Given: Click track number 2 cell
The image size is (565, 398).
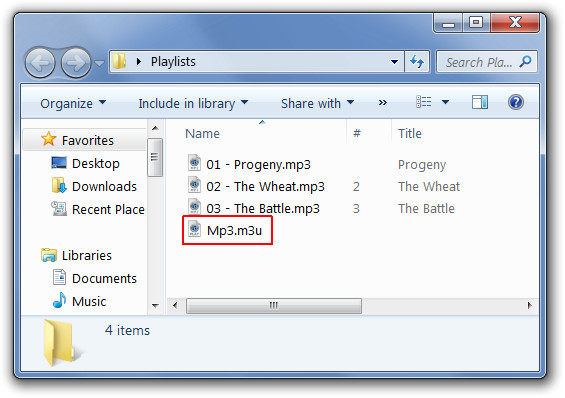Looking at the screenshot, I should [x=356, y=187].
